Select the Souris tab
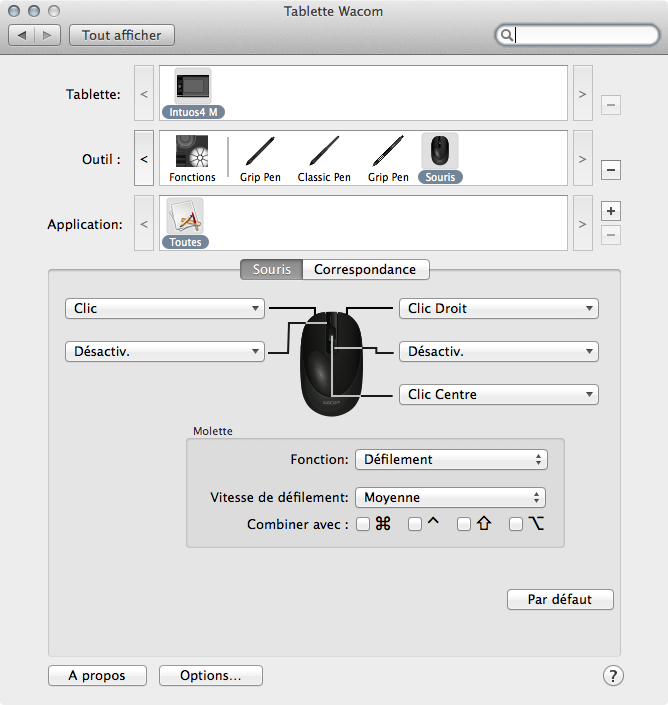 point(271,269)
